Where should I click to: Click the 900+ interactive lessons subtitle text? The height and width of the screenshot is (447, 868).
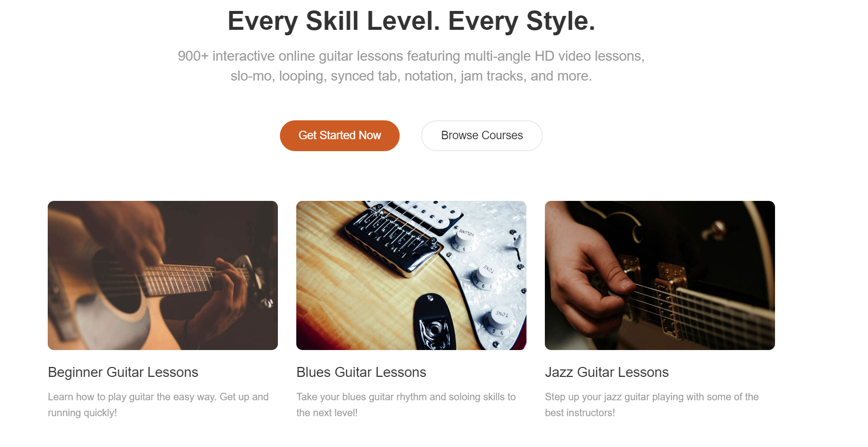pyautogui.click(x=411, y=66)
